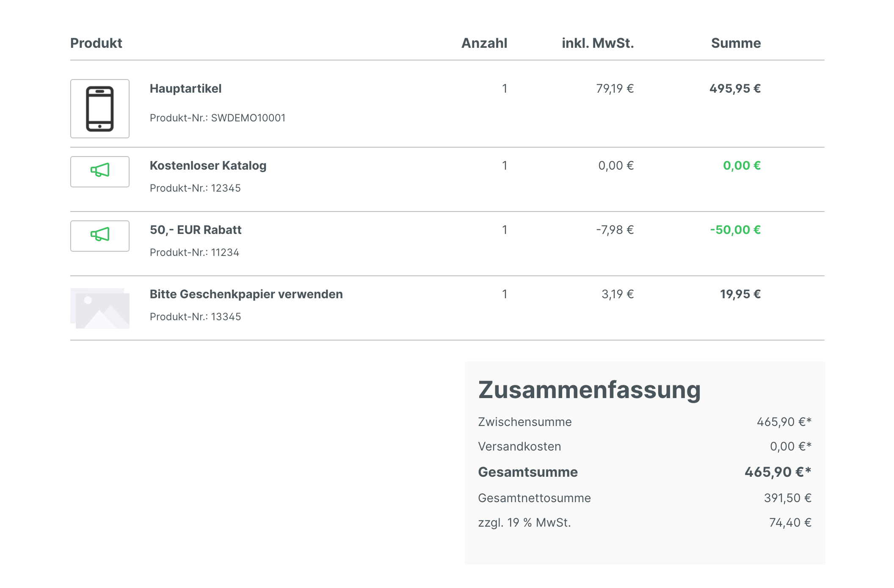Image resolution: width=894 pixels, height=588 pixels.
Task: Click the placeholder image for Bitte Geschenkpapier verwenden
Action: click(x=100, y=308)
